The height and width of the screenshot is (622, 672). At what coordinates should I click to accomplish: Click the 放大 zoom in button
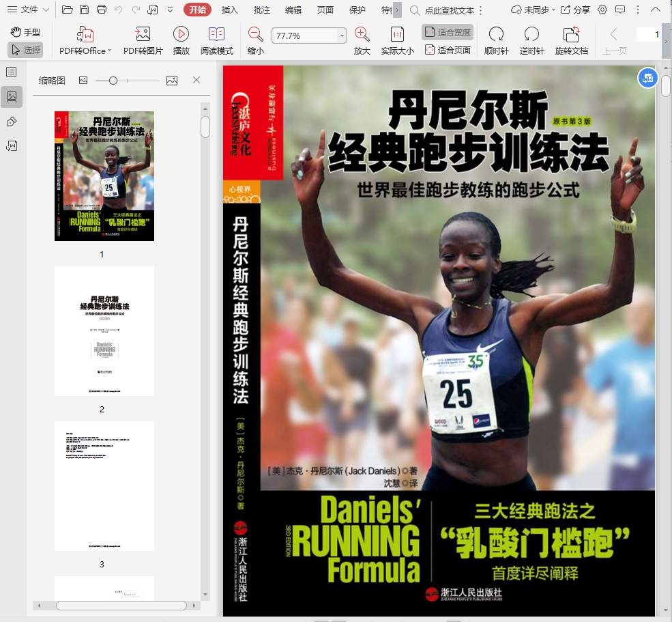click(x=362, y=41)
